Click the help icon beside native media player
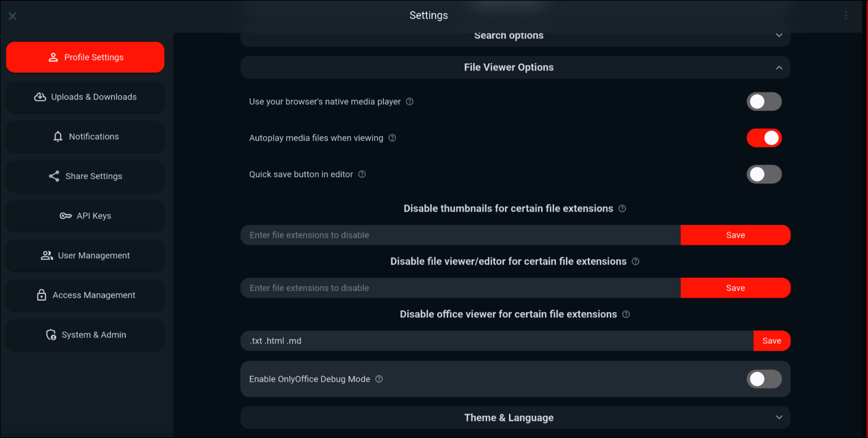 click(x=410, y=101)
